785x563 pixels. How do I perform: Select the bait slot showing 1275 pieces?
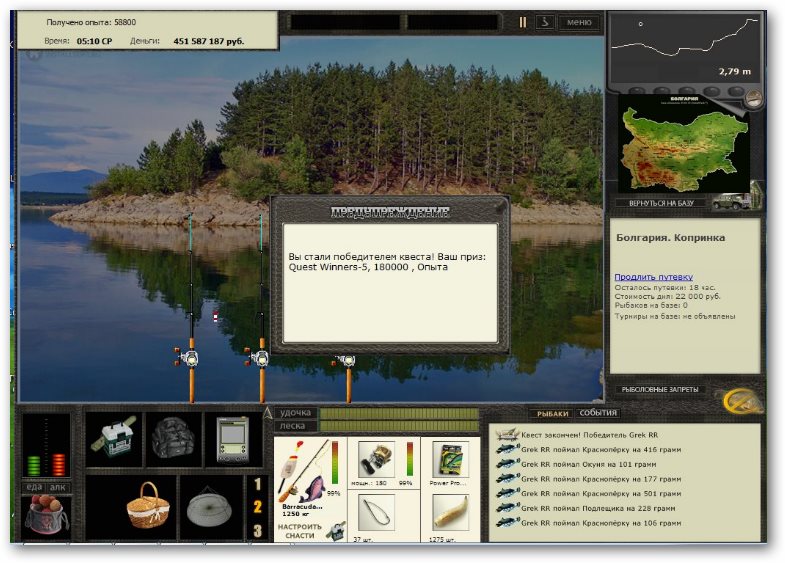[450, 513]
